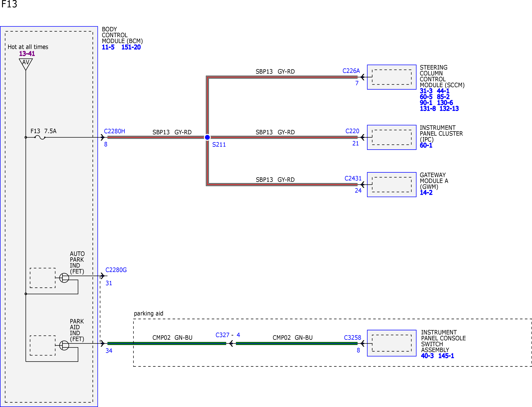
Task: Open SCCM reference page 132-13
Action: point(449,109)
